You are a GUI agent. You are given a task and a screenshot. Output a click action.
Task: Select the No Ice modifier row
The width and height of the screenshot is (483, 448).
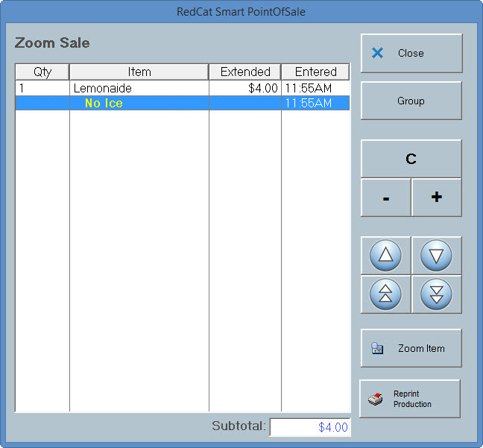coord(139,104)
